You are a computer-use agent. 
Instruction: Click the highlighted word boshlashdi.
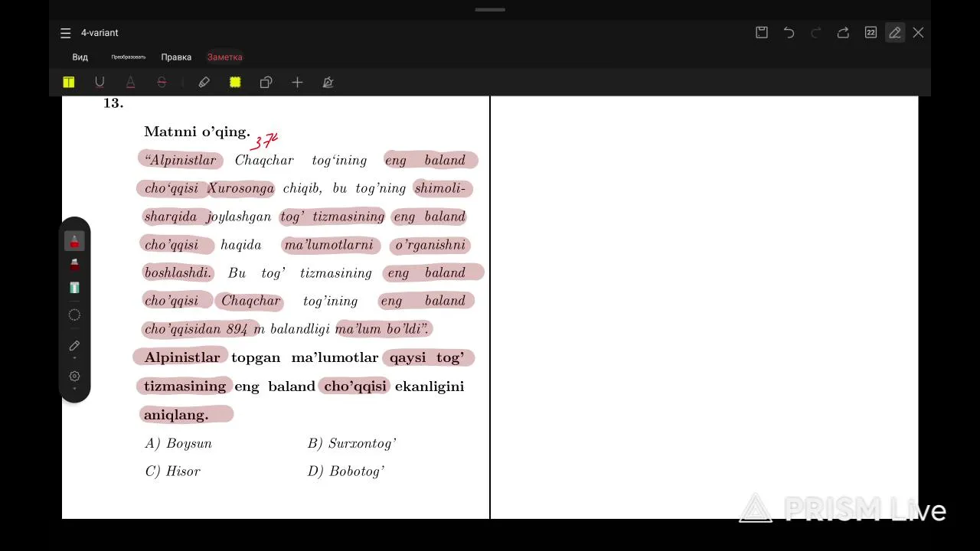tap(178, 273)
